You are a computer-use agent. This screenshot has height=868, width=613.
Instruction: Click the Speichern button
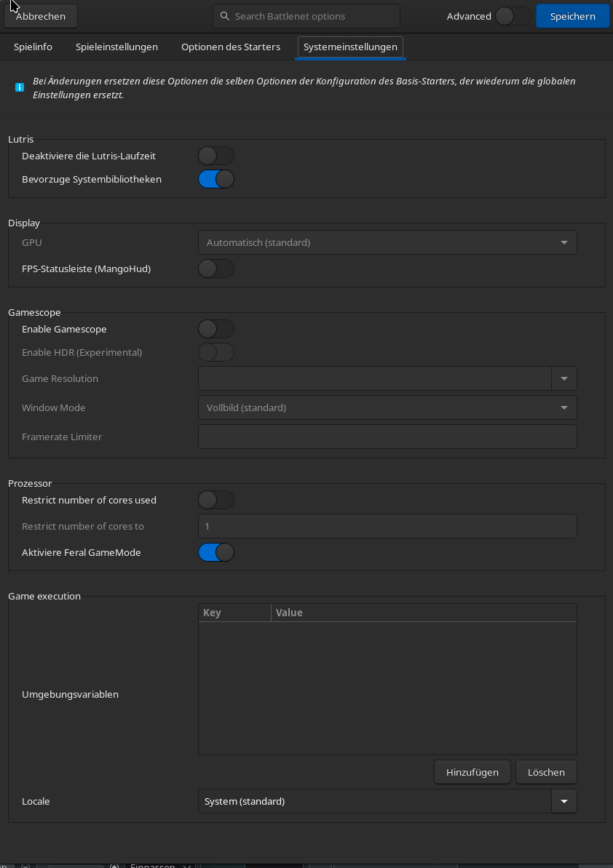(572, 16)
